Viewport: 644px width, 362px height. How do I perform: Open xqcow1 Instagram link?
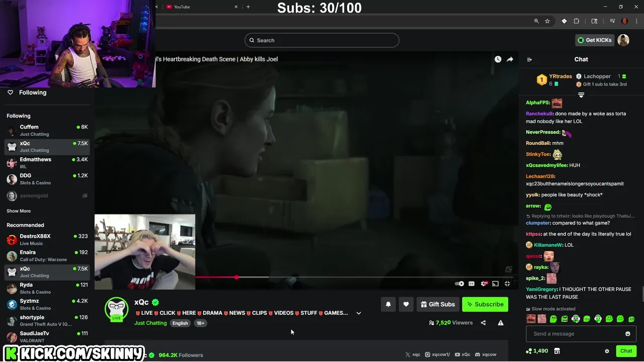coord(437,354)
